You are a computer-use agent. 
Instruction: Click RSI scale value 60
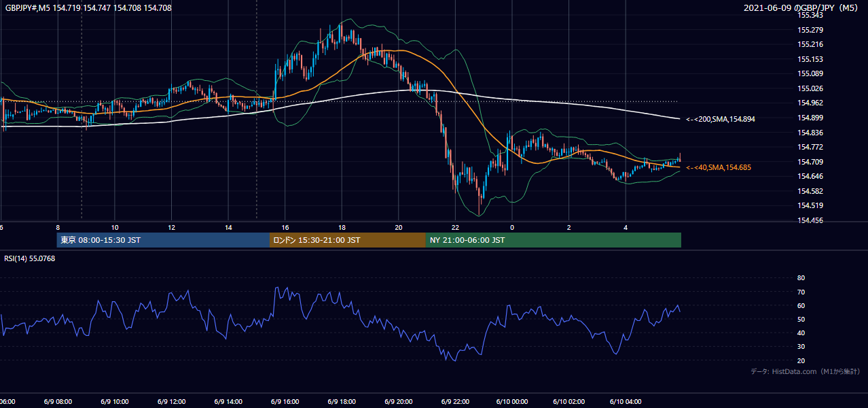coord(801,305)
